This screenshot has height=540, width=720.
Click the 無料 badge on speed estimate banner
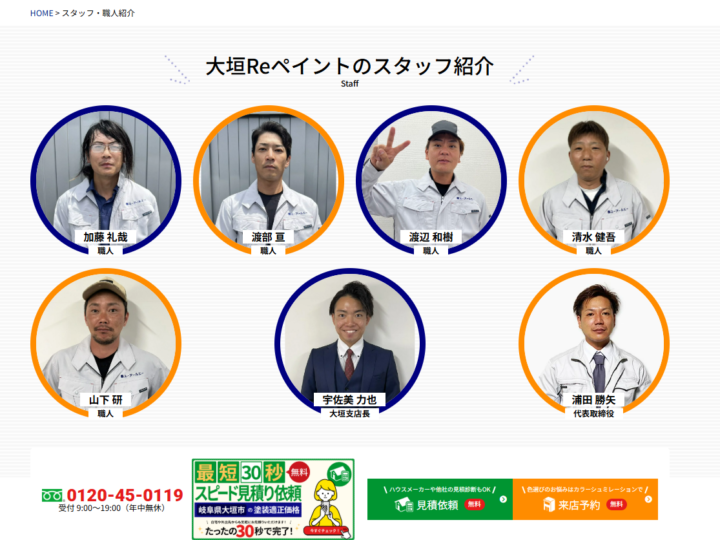click(x=299, y=472)
